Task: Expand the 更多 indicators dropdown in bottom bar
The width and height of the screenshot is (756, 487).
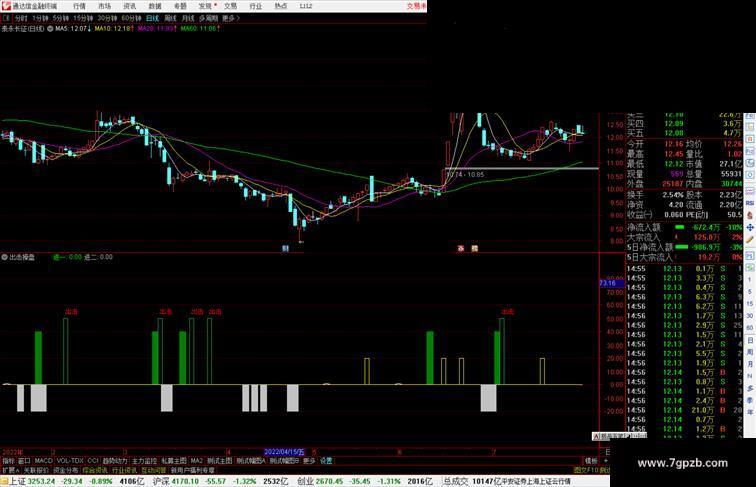Action: point(309,461)
